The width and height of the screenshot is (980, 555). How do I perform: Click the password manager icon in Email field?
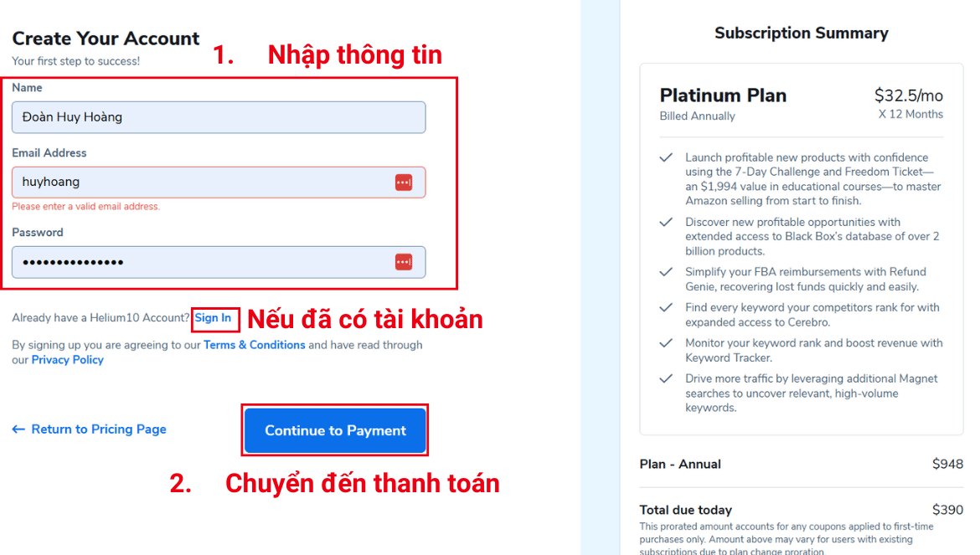(x=404, y=182)
